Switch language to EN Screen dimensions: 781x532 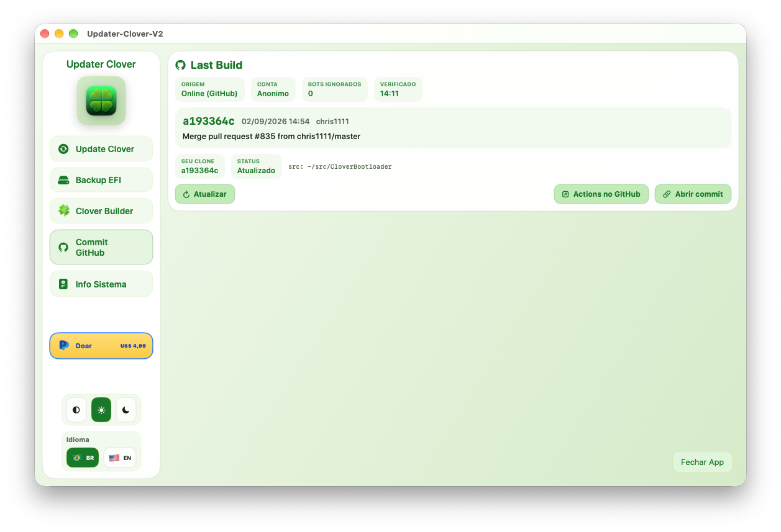(x=120, y=458)
